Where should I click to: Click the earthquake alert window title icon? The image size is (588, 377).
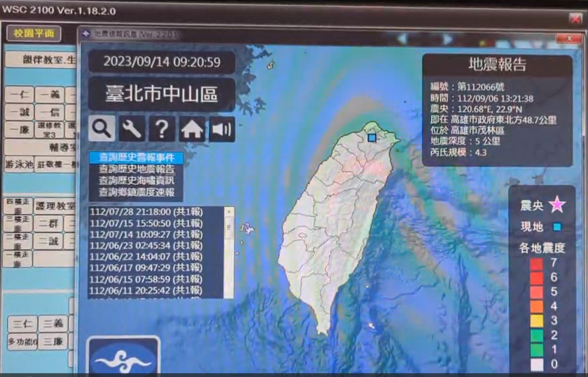click(86, 34)
